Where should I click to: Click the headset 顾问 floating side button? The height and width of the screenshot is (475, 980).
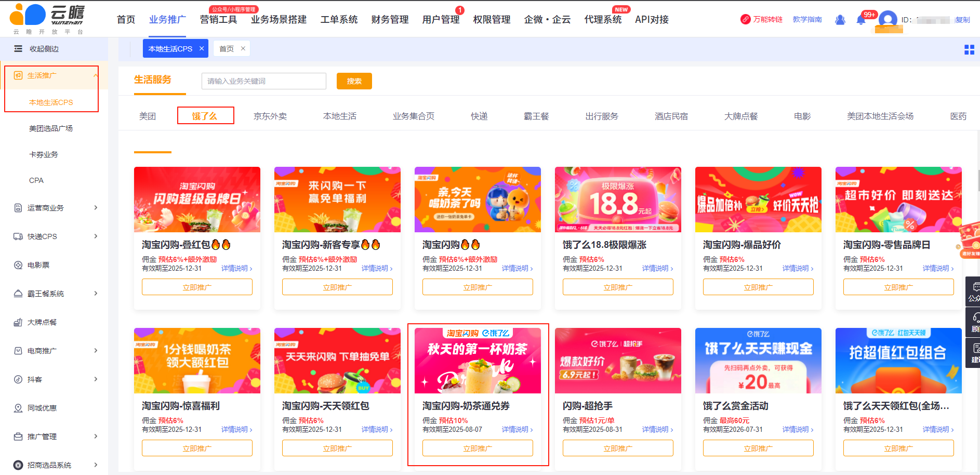coord(973,322)
